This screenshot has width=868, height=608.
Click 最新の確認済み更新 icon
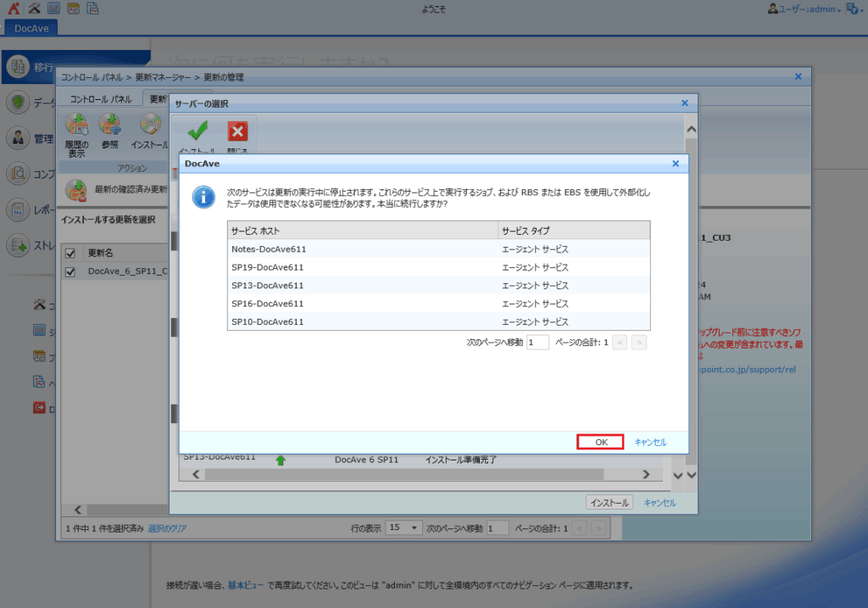[75, 190]
